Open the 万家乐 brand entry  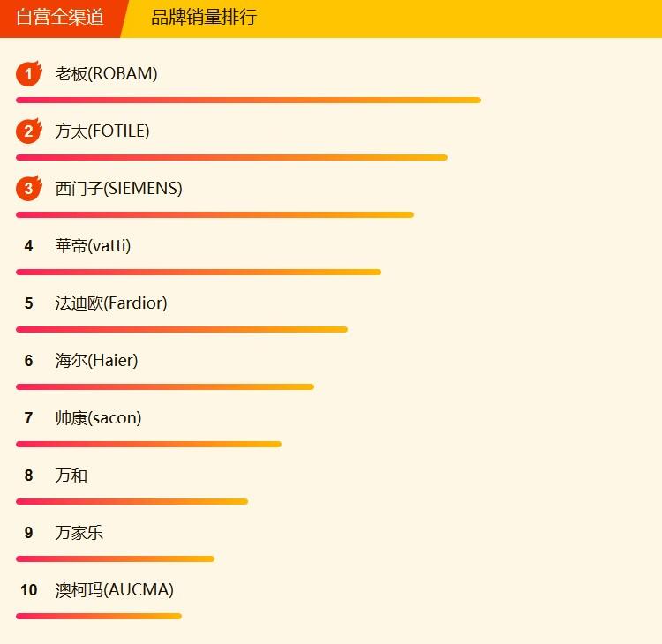(79, 533)
